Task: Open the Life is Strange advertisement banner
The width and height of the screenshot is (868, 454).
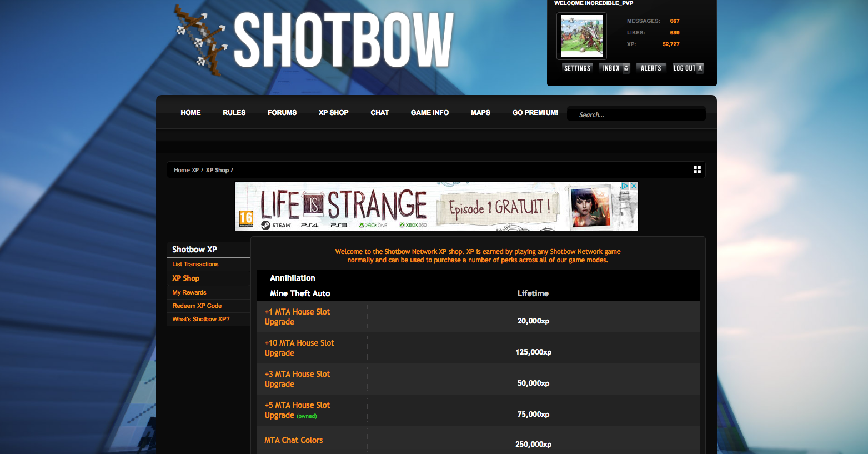Action: 436,206
